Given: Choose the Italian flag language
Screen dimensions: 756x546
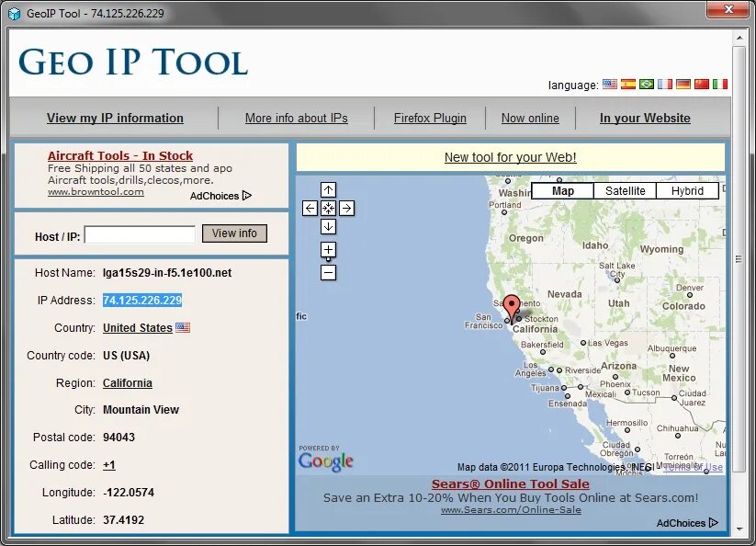Looking at the screenshot, I should coord(719,85).
